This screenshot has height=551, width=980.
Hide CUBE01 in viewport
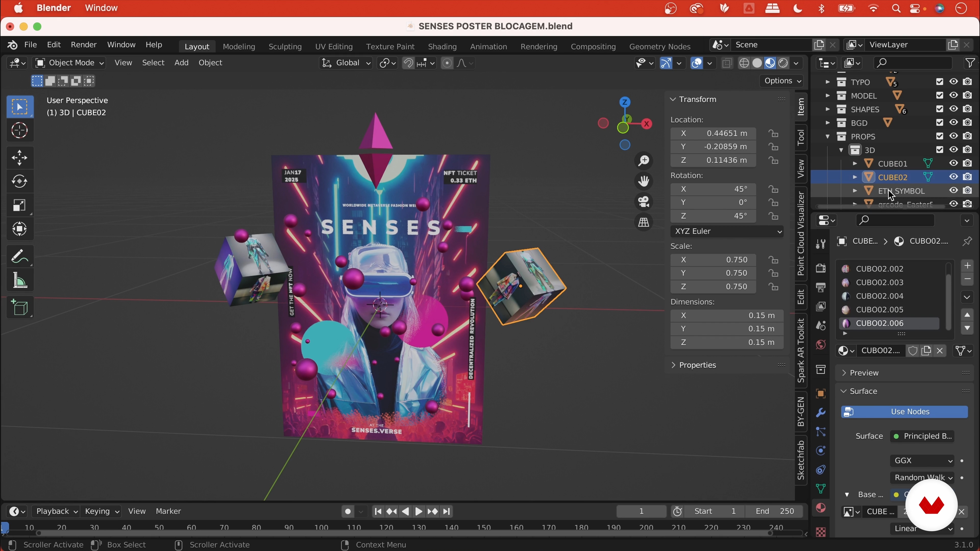coord(953,164)
